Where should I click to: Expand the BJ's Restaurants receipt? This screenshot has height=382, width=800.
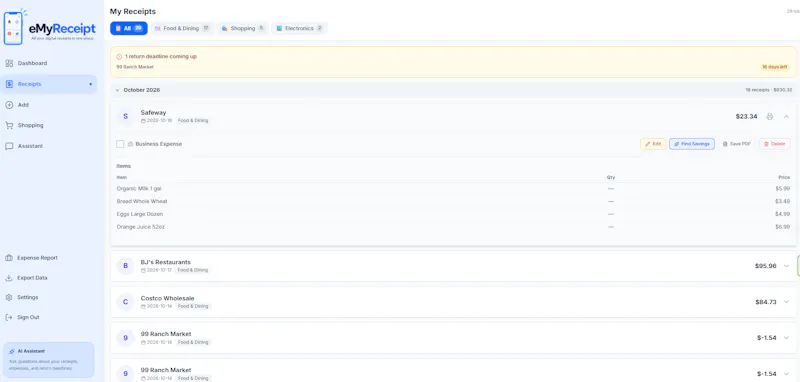(x=786, y=266)
